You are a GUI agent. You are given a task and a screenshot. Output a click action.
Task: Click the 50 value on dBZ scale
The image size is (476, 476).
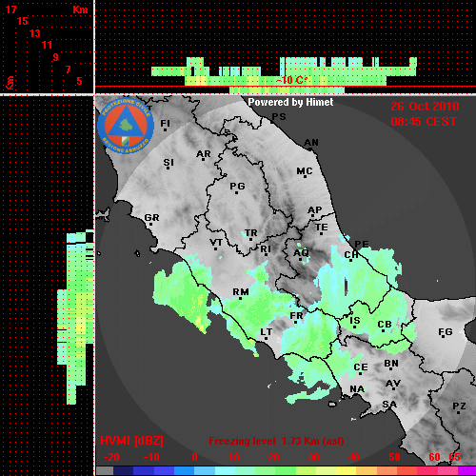pos(394,457)
